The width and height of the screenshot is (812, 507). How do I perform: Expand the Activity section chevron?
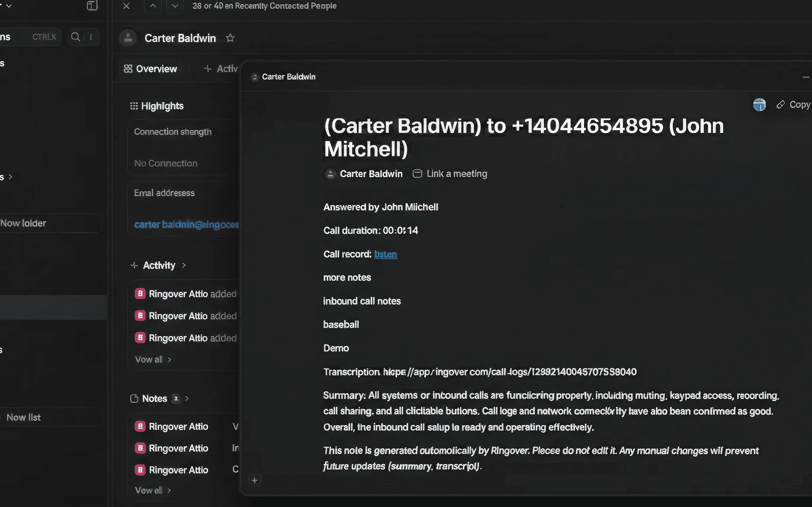pos(184,265)
